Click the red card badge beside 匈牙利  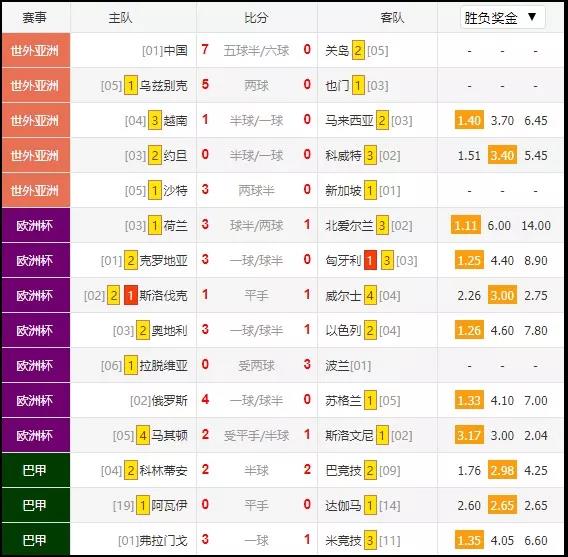click(x=370, y=260)
